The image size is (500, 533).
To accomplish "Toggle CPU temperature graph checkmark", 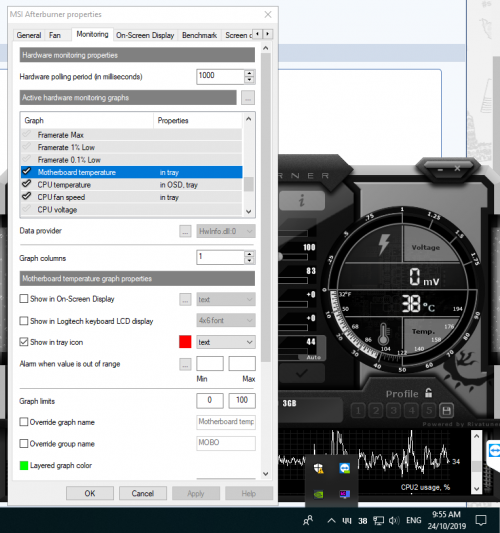I will pyautogui.click(x=27, y=184).
